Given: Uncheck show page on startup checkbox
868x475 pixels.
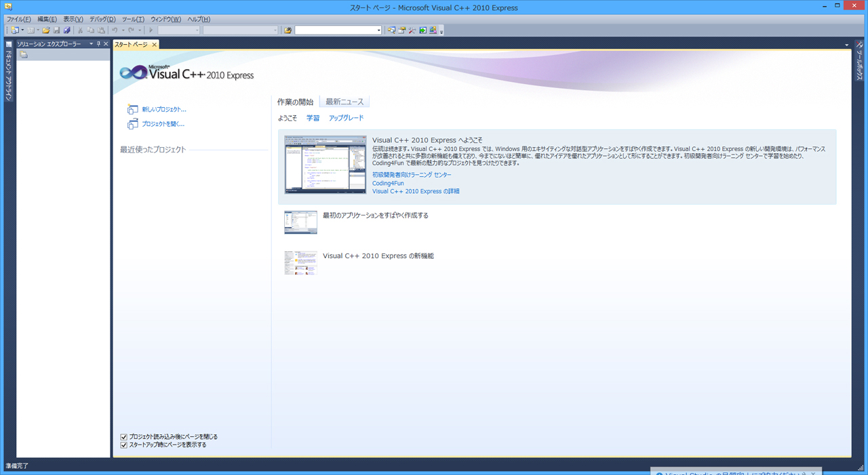Looking at the screenshot, I should pyautogui.click(x=124, y=445).
